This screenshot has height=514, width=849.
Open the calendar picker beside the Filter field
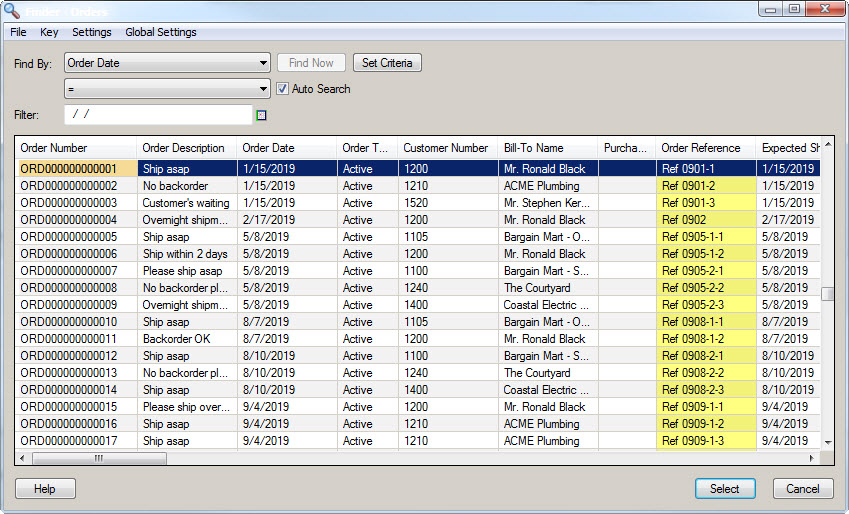pyautogui.click(x=261, y=115)
